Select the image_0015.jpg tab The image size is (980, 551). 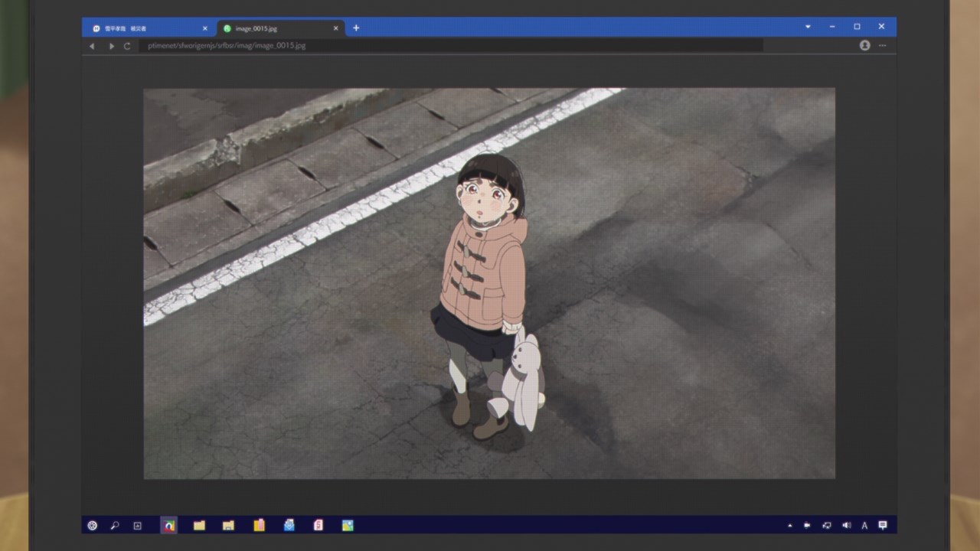(x=279, y=28)
